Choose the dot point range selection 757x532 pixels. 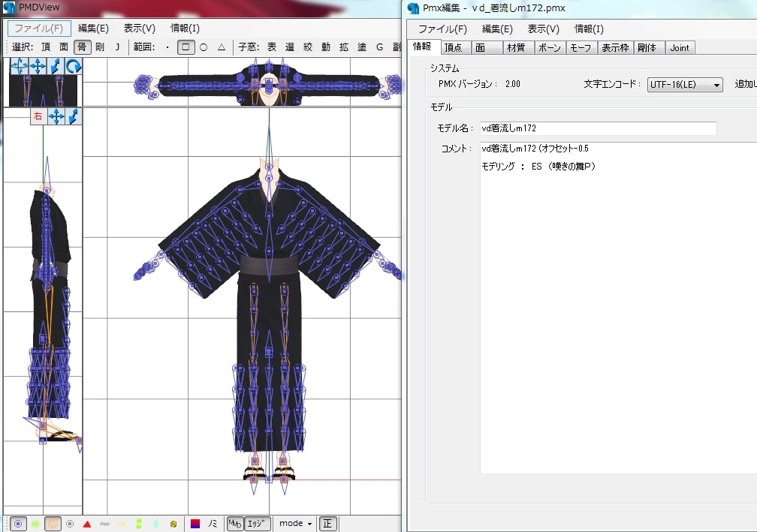[167, 47]
